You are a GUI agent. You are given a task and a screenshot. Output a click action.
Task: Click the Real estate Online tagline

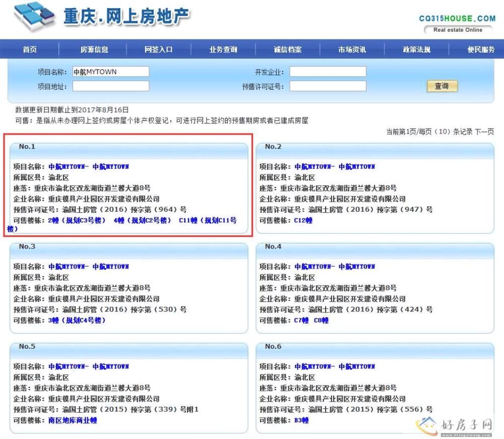458,30
